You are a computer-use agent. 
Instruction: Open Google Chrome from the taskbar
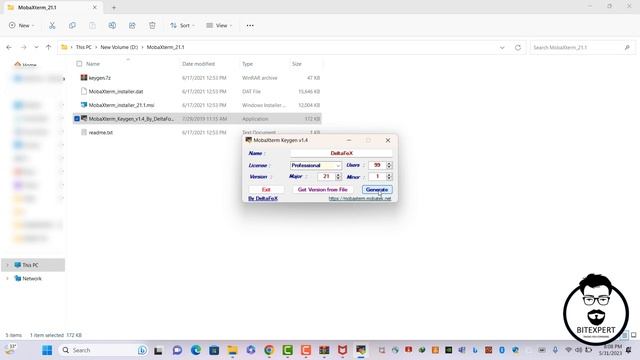269,350
